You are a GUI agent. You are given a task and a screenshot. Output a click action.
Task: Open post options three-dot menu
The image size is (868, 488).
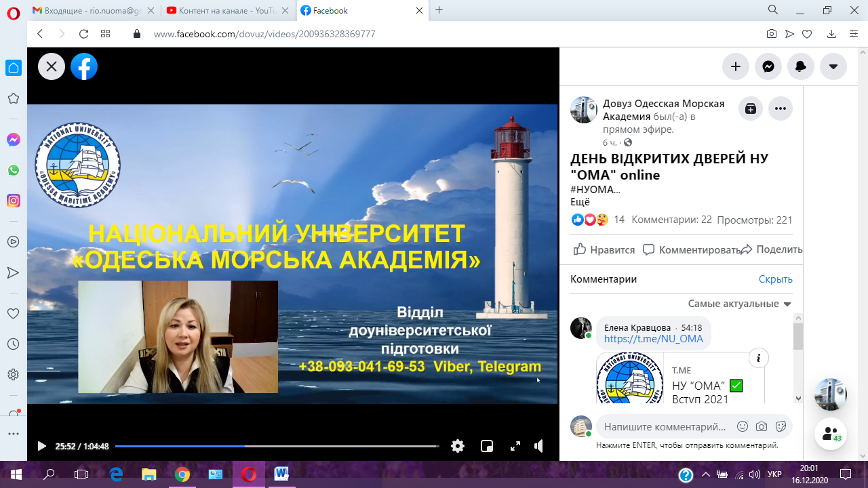pyautogui.click(x=781, y=108)
